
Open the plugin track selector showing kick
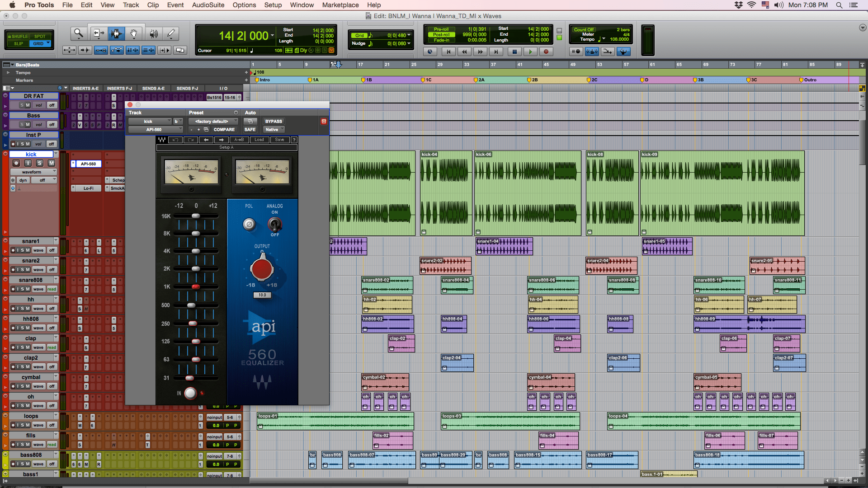pyautogui.click(x=150, y=121)
